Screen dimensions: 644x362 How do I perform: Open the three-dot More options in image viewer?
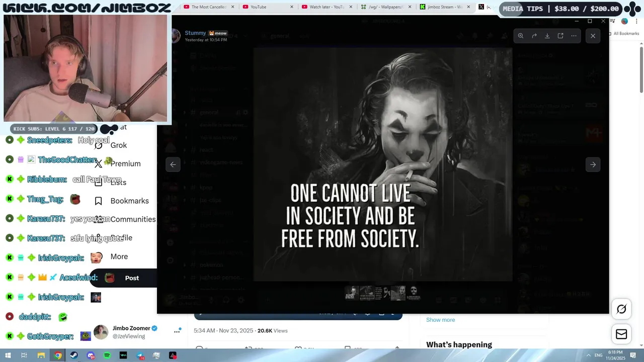coord(574,36)
